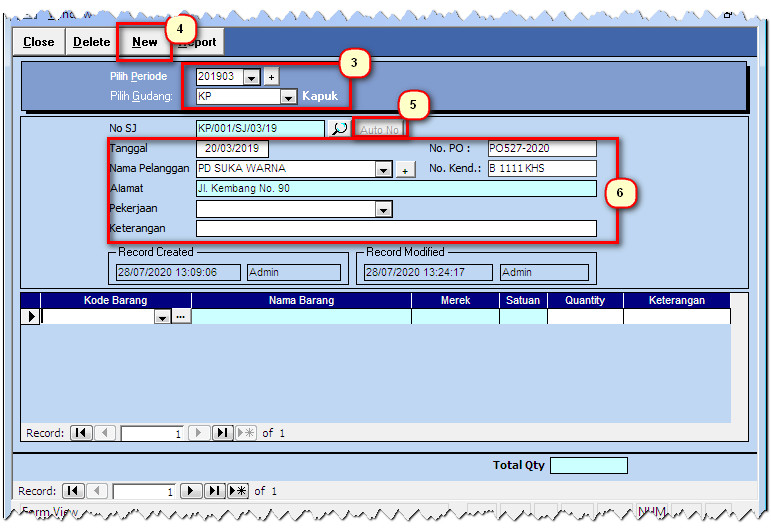Open the Pilih Gudang dropdown list
The height and width of the screenshot is (530, 771).
(288, 97)
